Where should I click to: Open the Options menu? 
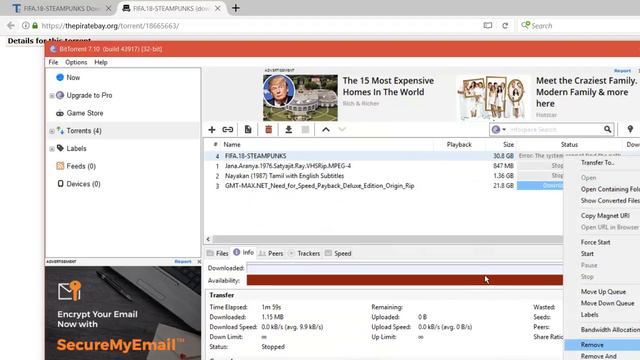(76, 62)
